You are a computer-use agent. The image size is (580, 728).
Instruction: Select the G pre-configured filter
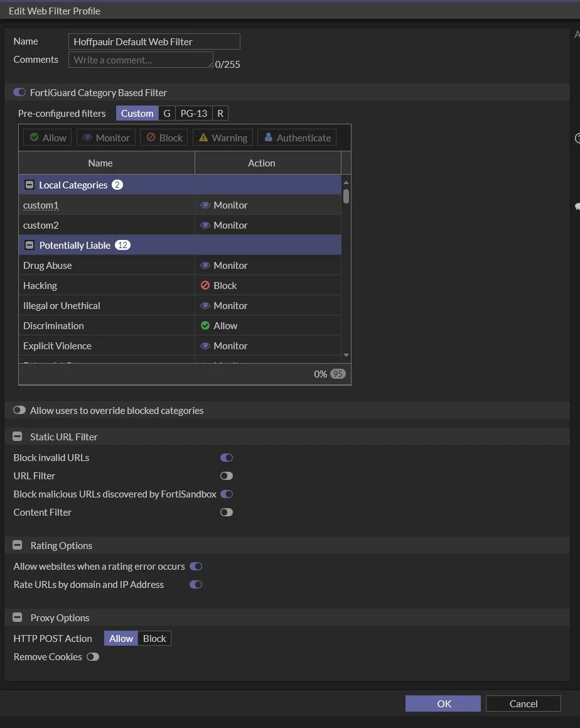(x=167, y=113)
